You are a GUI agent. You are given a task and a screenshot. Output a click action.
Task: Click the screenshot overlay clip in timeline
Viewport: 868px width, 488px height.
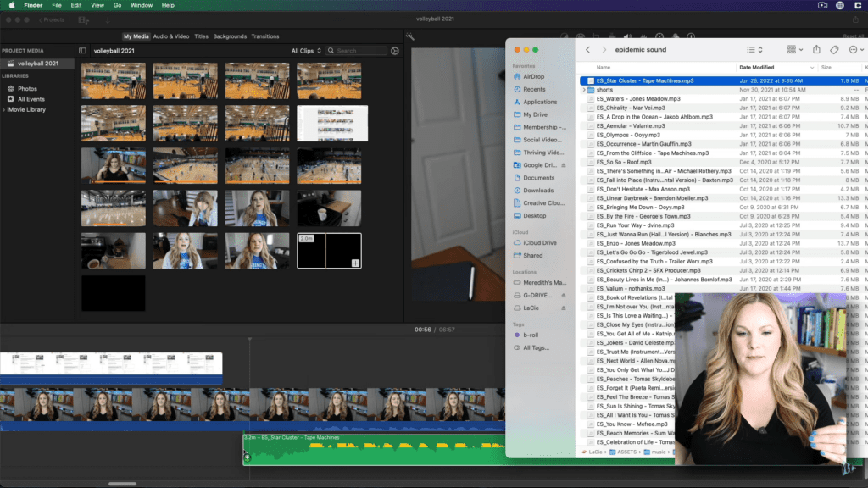pos(111,368)
